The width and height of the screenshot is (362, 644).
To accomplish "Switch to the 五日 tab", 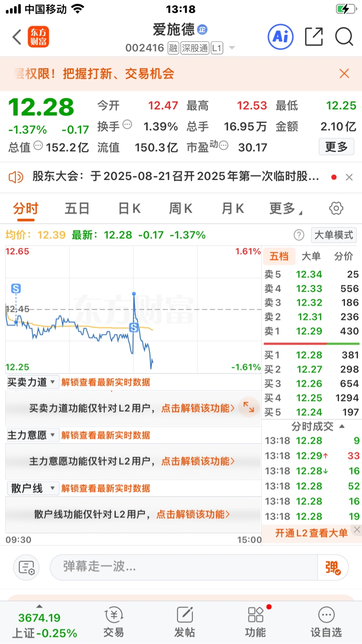I will click(x=77, y=208).
